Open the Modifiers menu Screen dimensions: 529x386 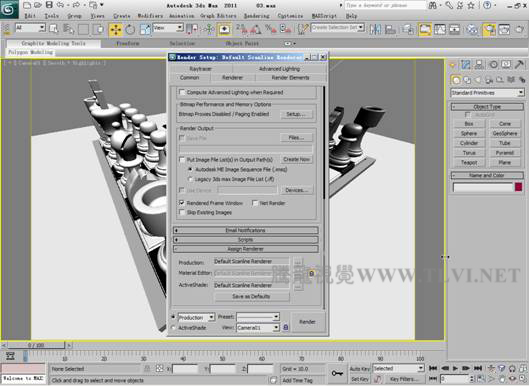[x=150, y=16]
